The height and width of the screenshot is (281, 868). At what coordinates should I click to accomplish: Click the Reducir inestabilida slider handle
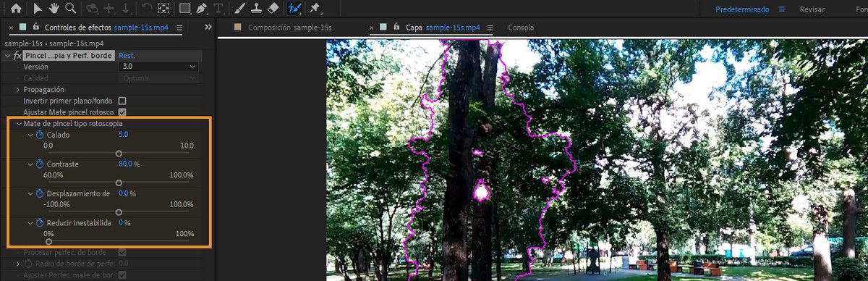click(48, 241)
